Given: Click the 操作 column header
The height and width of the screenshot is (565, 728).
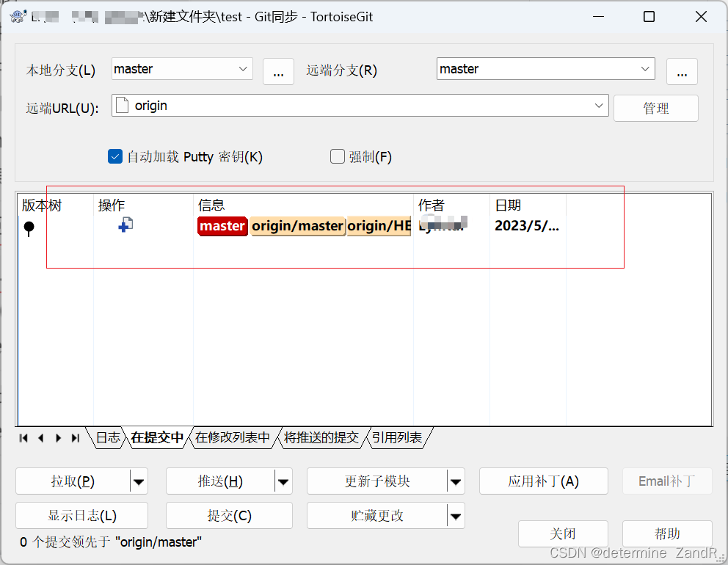Looking at the screenshot, I should tap(143, 205).
